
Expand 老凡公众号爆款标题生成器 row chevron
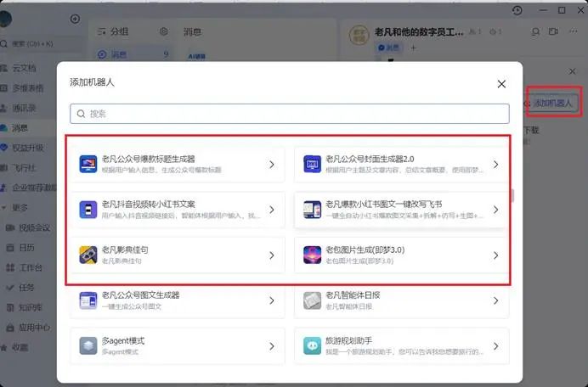tap(272, 165)
